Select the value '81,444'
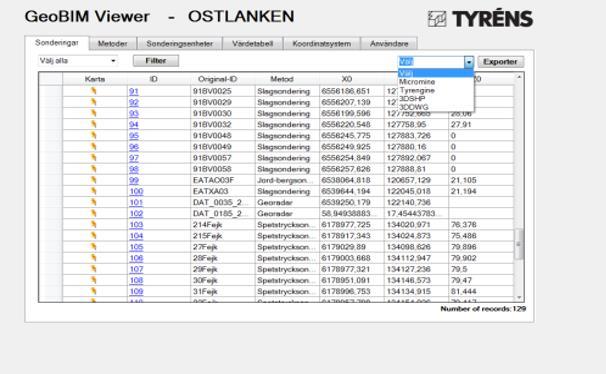Screen dimensions: 606x374 pos(464,292)
